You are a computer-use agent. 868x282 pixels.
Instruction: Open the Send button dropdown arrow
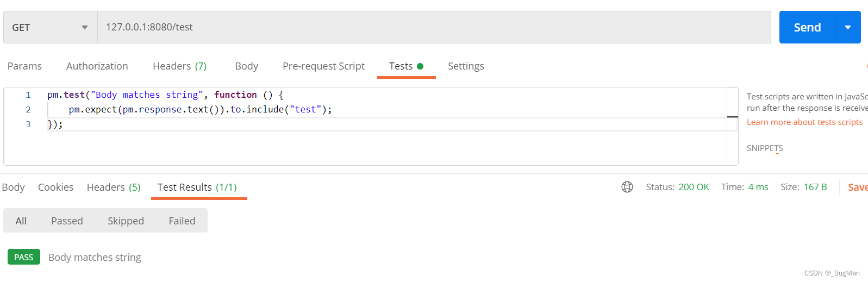848,27
